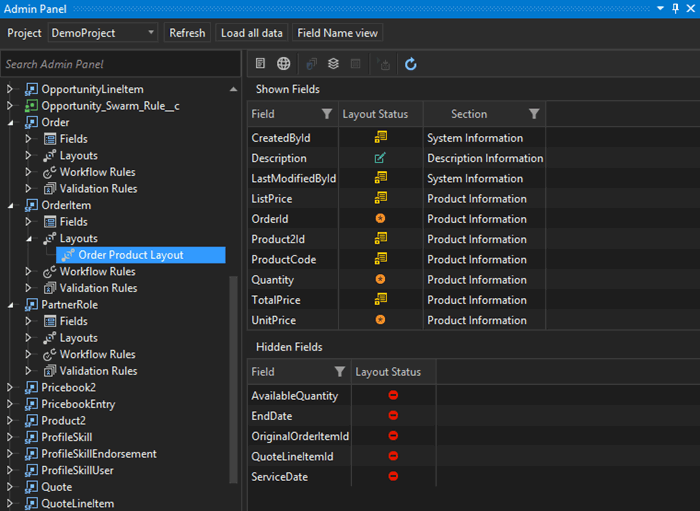Viewport: 700px width, 511px height.
Task: Click the AvailableQuantity red hidden icon
Action: click(393, 395)
